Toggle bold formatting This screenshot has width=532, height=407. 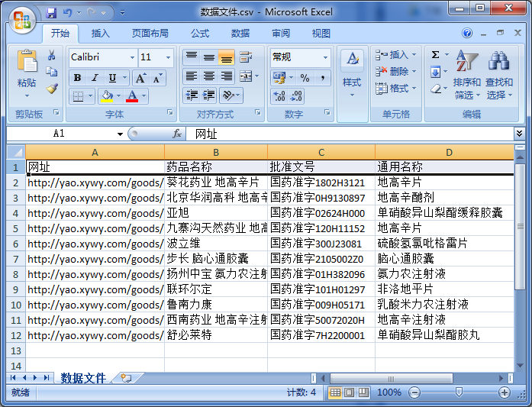coord(77,78)
